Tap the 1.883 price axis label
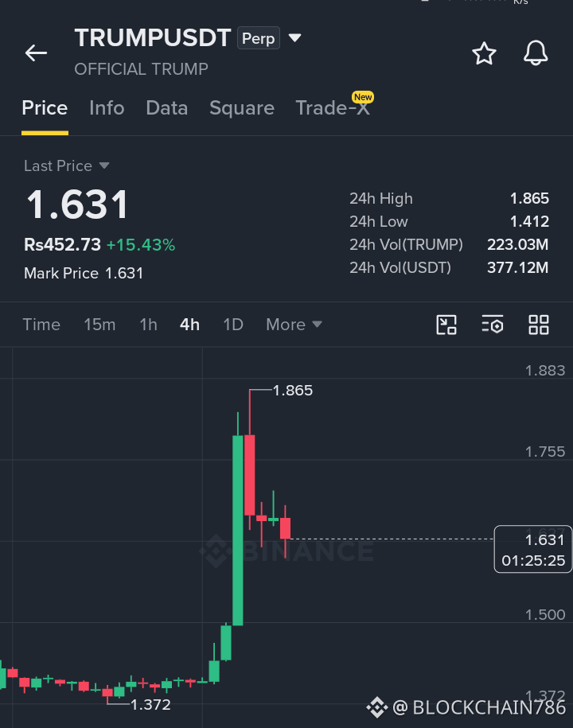Image resolution: width=573 pixels, height=728 pixels. pos(545,371)
